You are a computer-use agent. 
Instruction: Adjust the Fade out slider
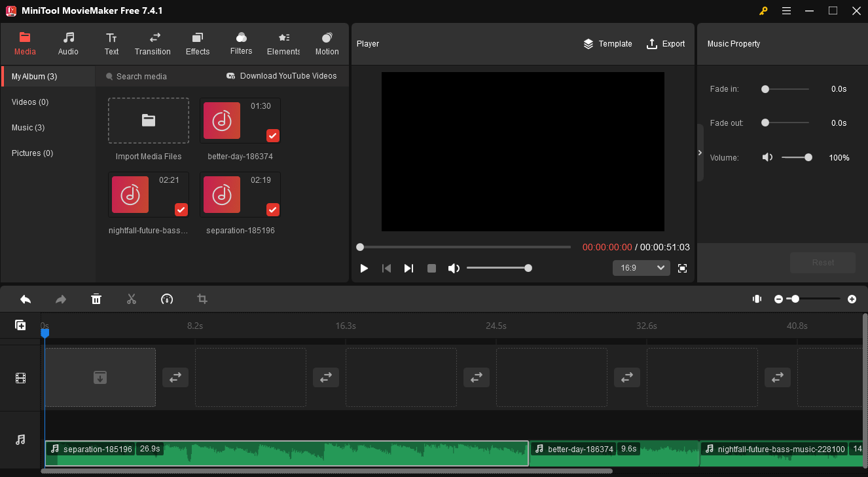[786, 123]
